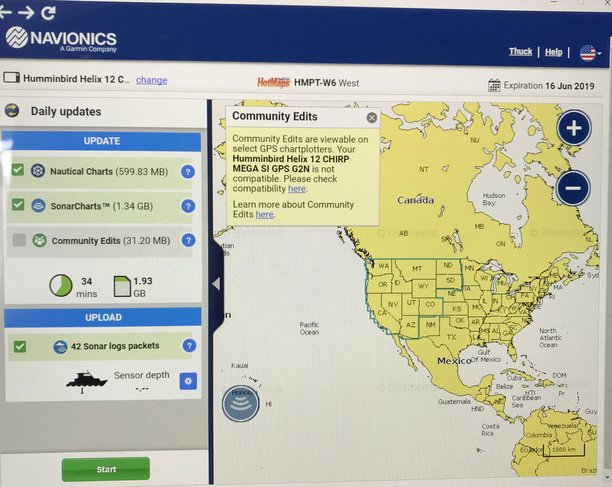Click the 1.93 GB SD card icon
Screen dimensions: 612x487
click(x=122, y=286)
